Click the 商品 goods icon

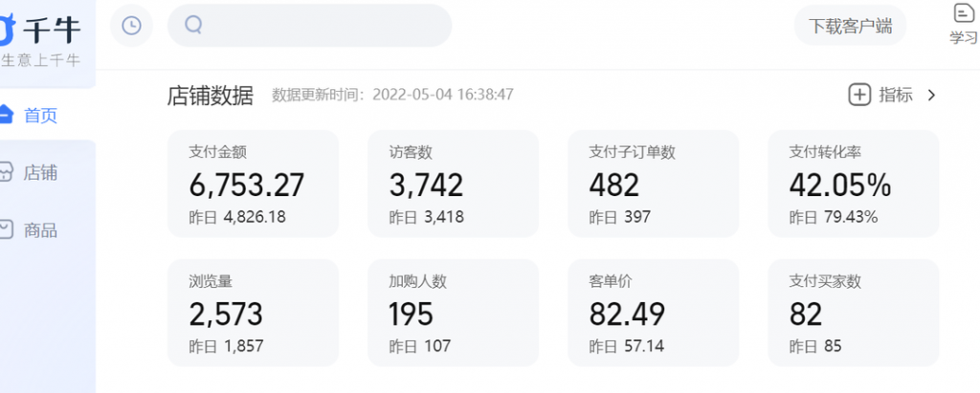click(x=6, y=229)
